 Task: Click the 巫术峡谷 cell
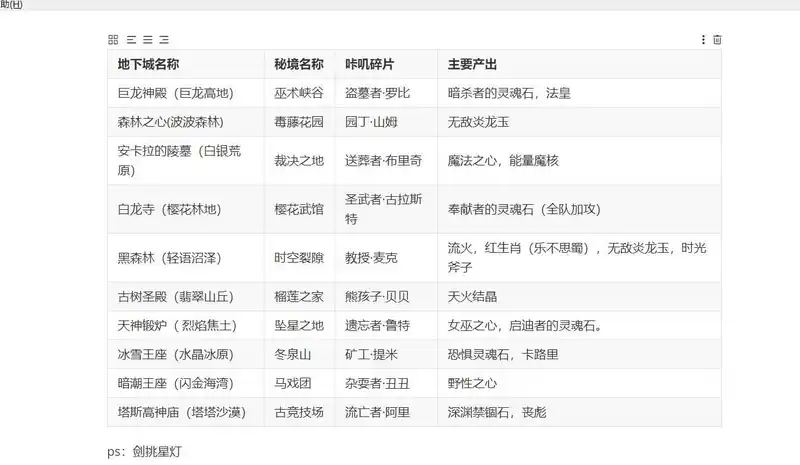[299, 93]
